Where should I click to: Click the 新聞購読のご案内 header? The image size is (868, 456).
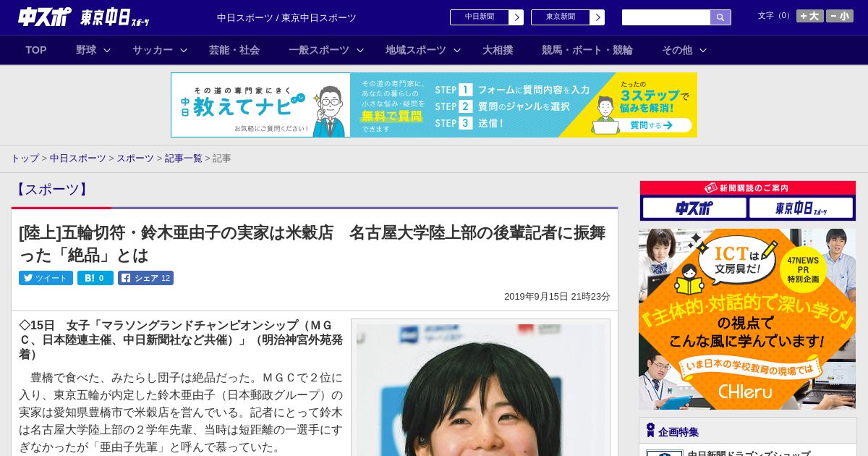pyautogui.click(x=748, y=188)
